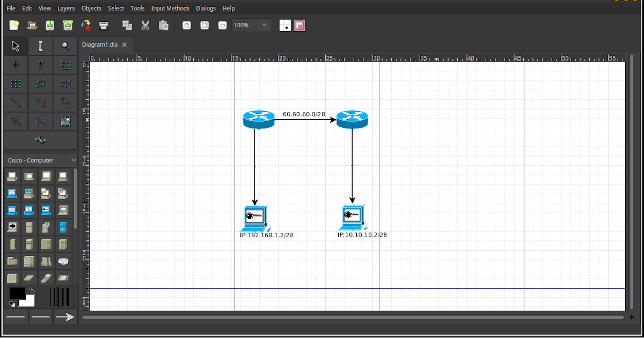644x338 pixels.
Task: Select the Box drawing tool
Action: pos(65,64)
